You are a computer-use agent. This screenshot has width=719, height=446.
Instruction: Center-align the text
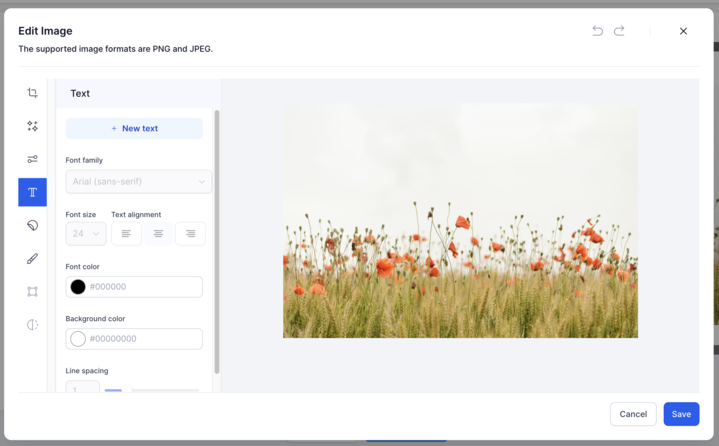click(x=158, y=234)
